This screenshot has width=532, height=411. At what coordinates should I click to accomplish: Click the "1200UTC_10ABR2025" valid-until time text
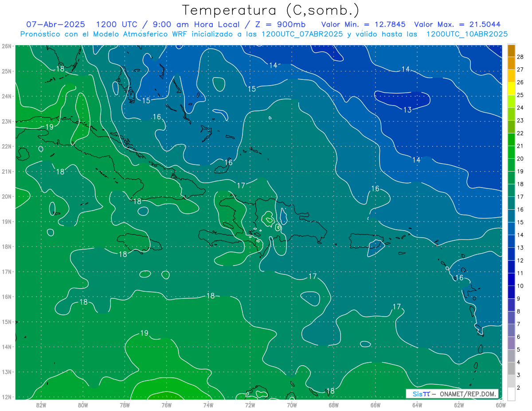click(467, 34)
